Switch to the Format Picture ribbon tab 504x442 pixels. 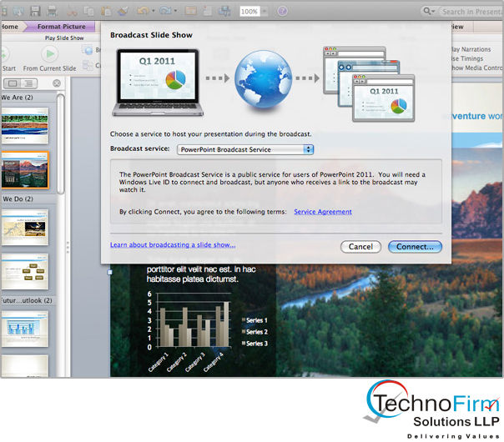[x=62, y=27]
